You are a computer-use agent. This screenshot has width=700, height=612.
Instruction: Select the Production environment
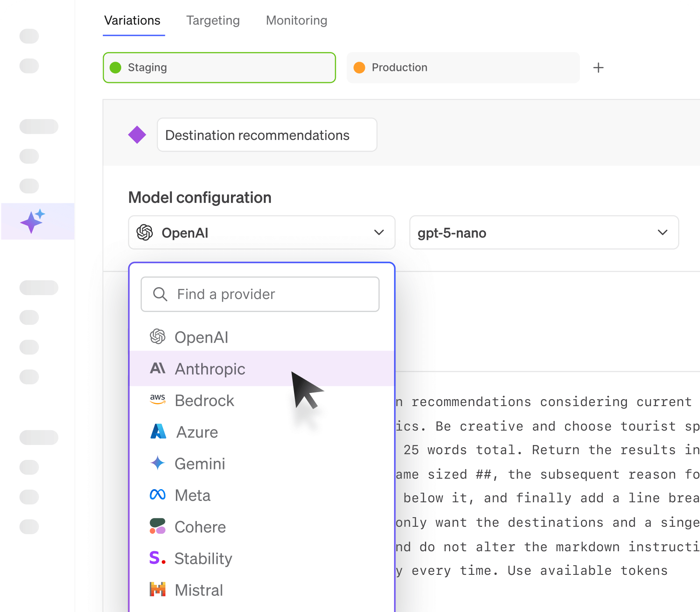(463, 67)
